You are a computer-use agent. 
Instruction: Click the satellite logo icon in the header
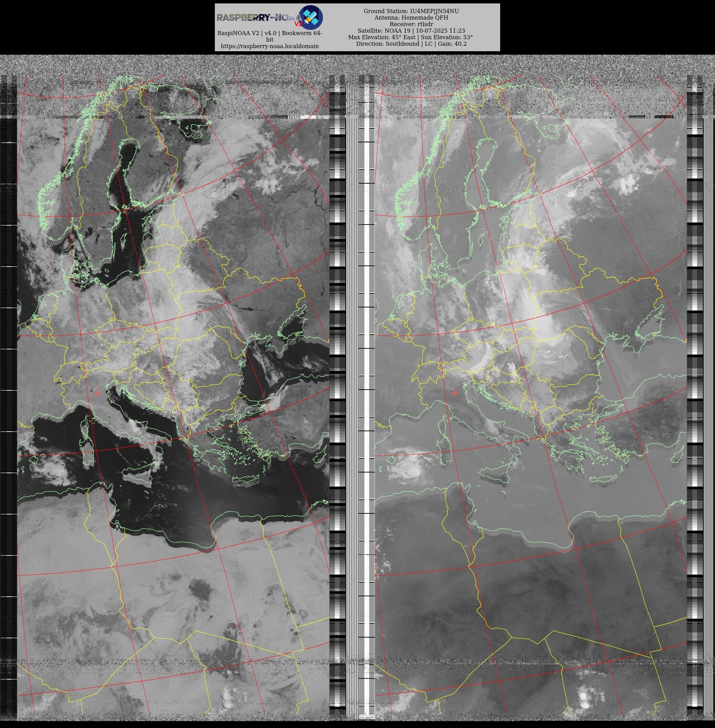pyautogui.click(x=310, y=17)
